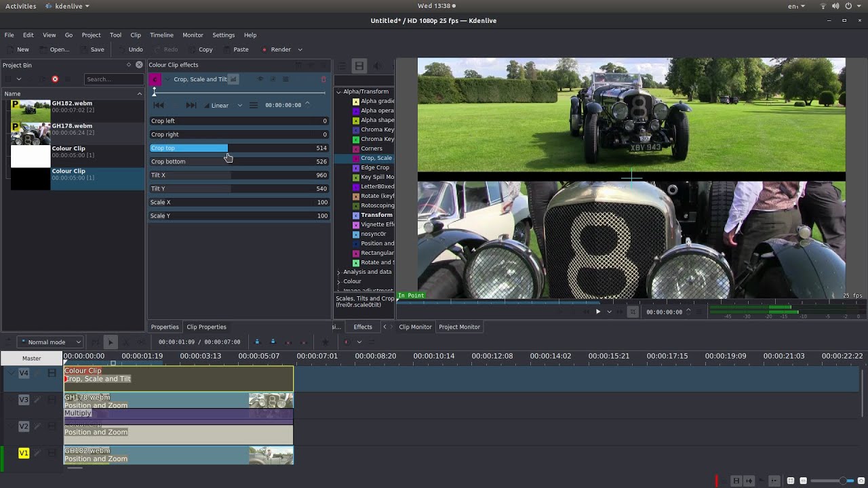Viewport: 868px width, 488px height.
Task: Click the Crop bottom value slider
Action: click(x=239, y=161)
